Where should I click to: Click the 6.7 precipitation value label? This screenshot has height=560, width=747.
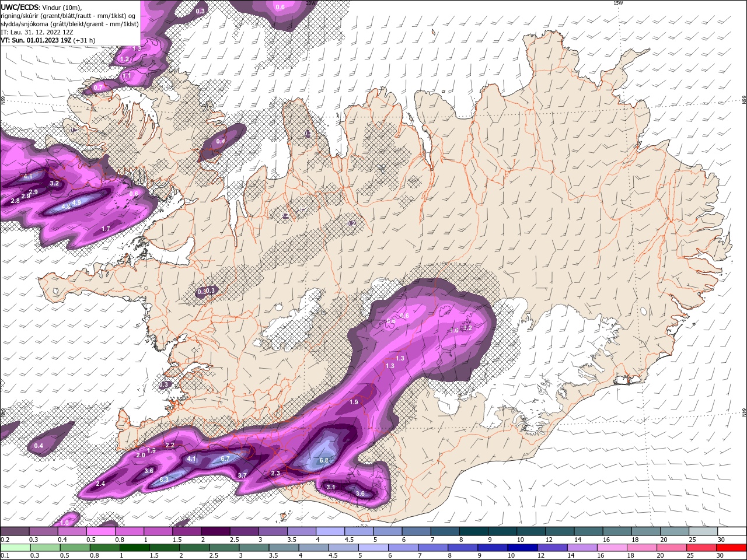(225, 459)
